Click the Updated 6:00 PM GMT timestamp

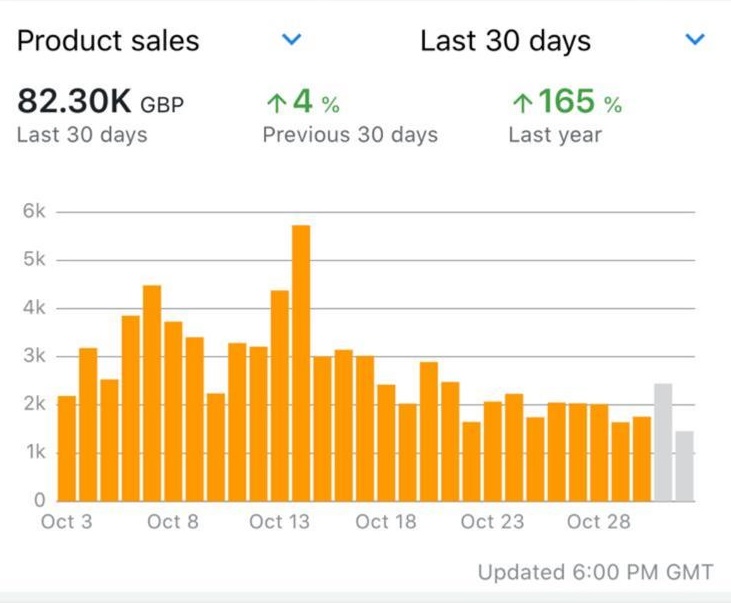tap(595, 573)
